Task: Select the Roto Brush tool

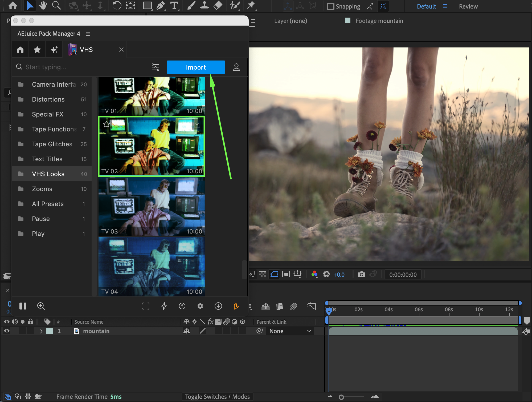Action: [235, 6]
